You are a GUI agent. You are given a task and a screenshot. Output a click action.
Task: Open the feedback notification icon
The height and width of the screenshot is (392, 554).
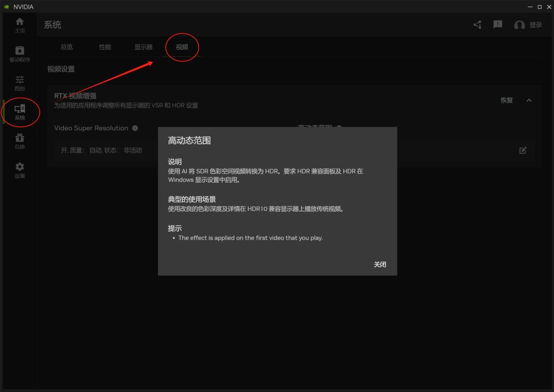pyautogui.click(x=498, y=25)
